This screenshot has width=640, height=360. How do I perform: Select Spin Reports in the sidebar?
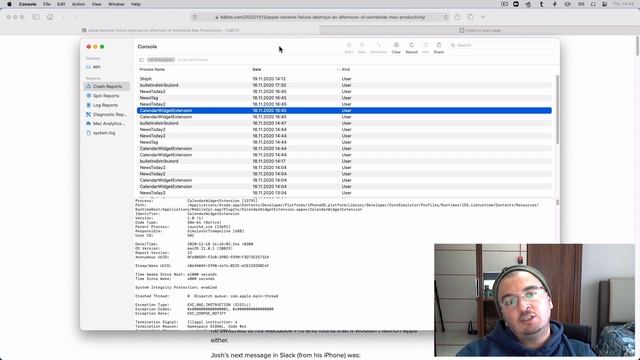click(x=107, y=96)
